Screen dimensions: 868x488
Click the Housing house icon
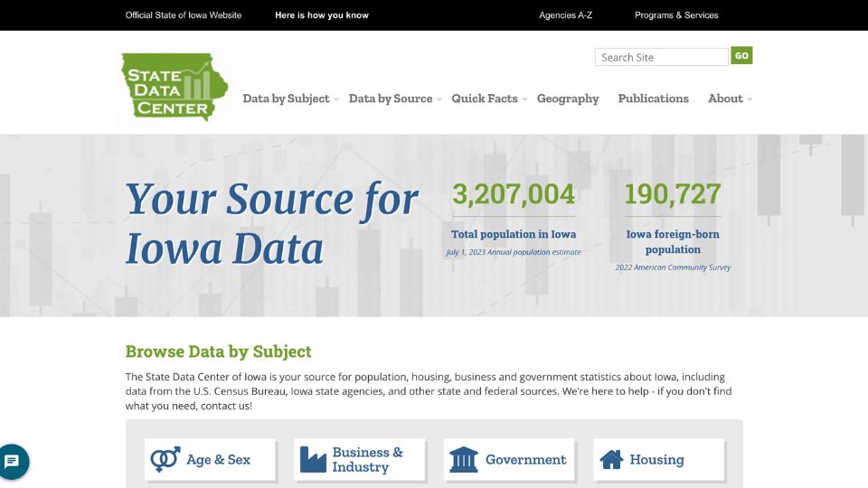coord(612,460)
